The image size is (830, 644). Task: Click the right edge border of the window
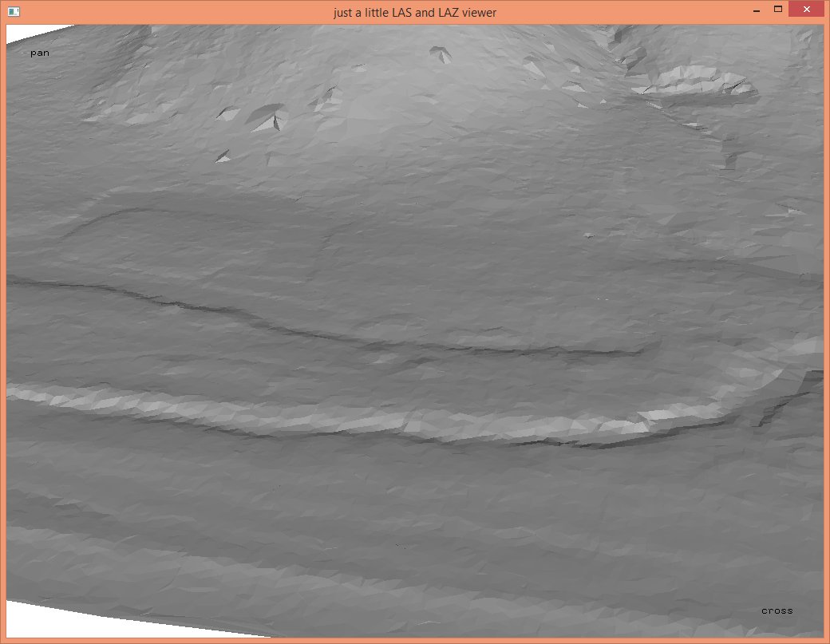click(826, 319)
